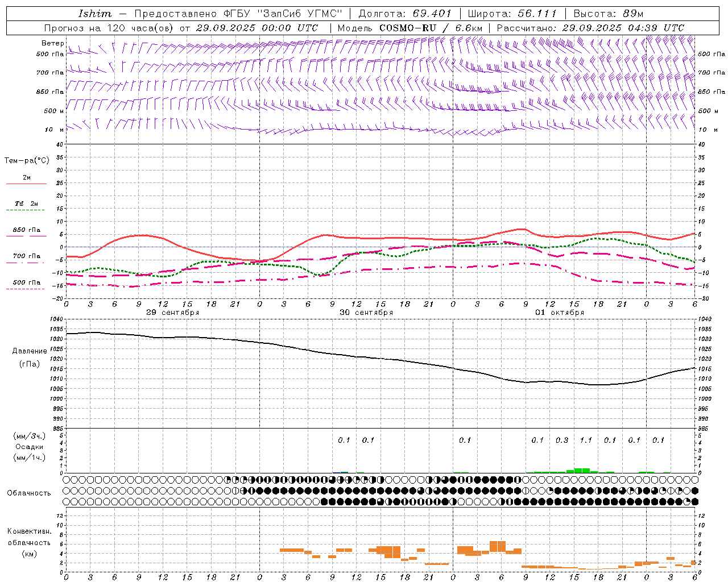Viewport: 728px width, 582px height.
Task: Click the 0.3 precipitation amount value
Action: coord(562,440)
